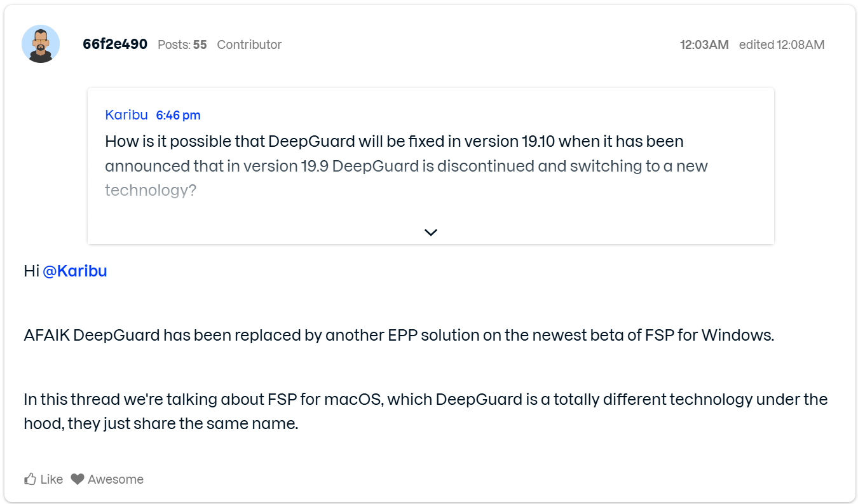Open the poster's avatar picture
The width and height of the screenshot is (858, 504).
41,44
